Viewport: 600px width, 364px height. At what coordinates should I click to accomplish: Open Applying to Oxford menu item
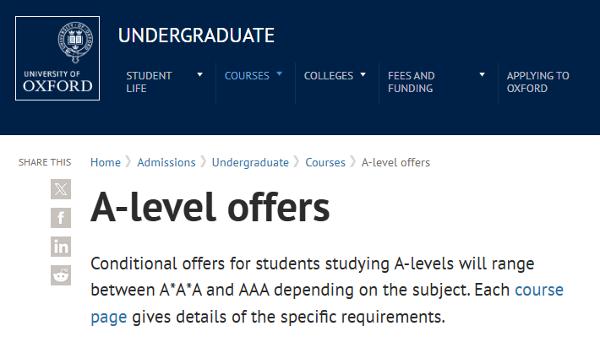tap(537, 82)
